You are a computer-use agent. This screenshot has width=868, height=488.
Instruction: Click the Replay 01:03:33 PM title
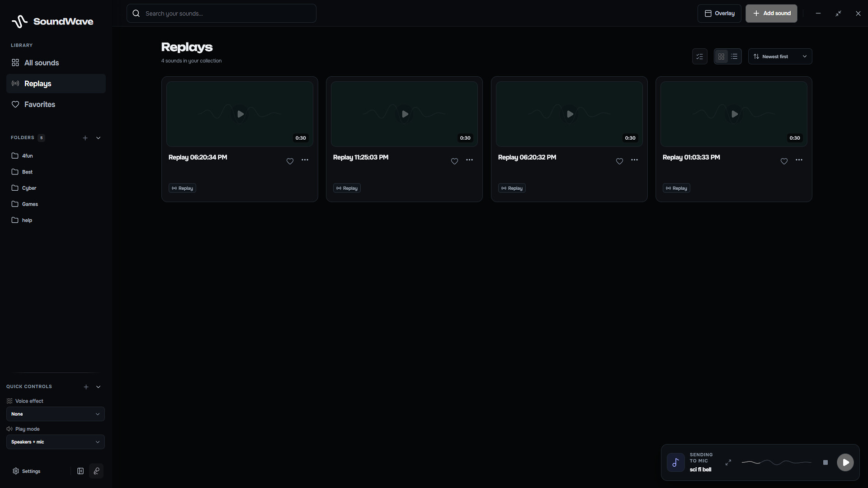coord(691,157)
